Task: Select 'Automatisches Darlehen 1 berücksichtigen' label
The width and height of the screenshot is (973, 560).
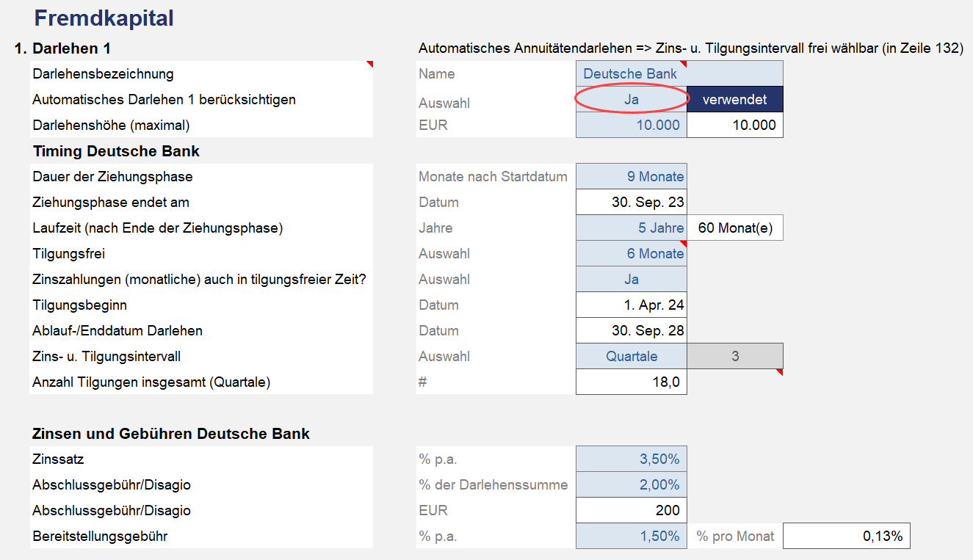Action: click(x=201, y=99)
